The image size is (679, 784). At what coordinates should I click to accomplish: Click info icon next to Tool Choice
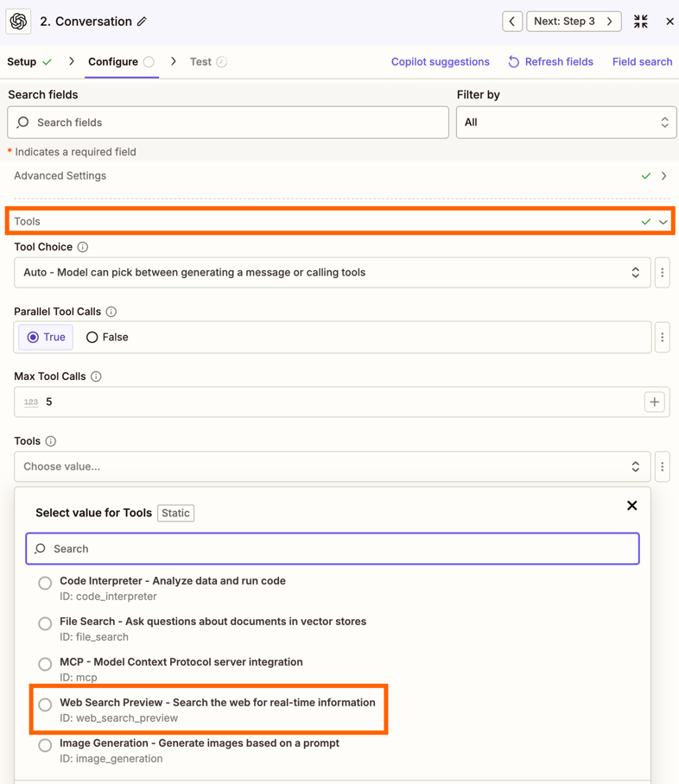(x=83, y=247)
